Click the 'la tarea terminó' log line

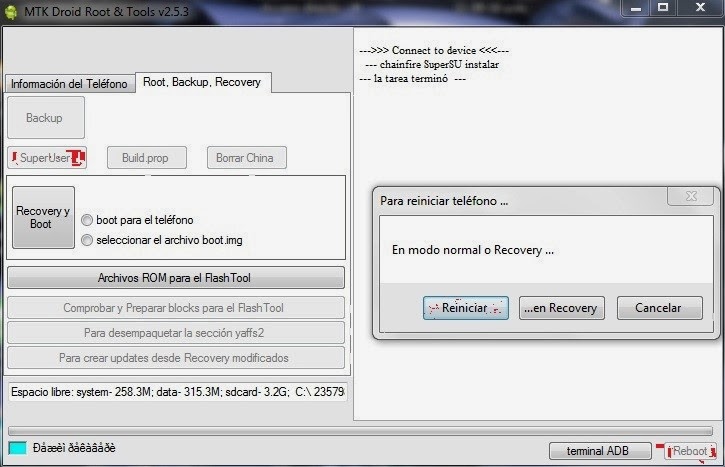[x=412, y=79]
